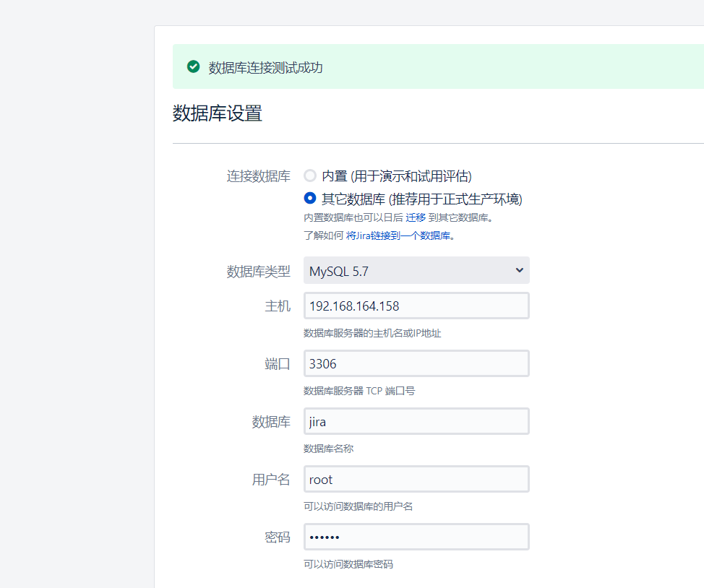Click the green success checkmark icon
704x588 pixels.
(193, 66)
